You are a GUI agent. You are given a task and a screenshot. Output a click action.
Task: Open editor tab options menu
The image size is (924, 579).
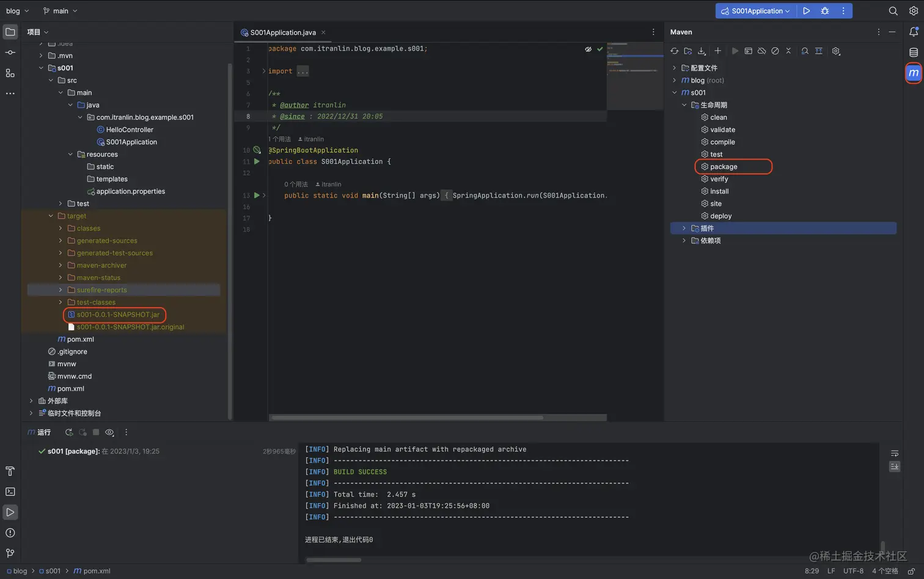(x=653, y=32)
